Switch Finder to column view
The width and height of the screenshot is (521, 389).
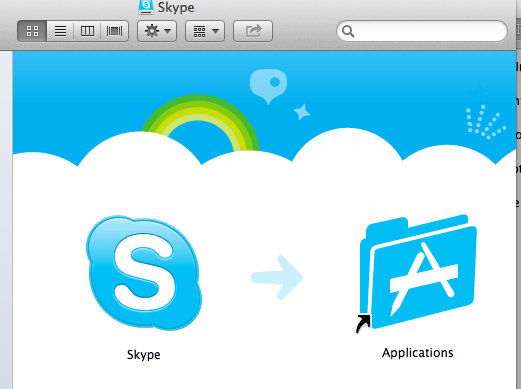point(87,31)
